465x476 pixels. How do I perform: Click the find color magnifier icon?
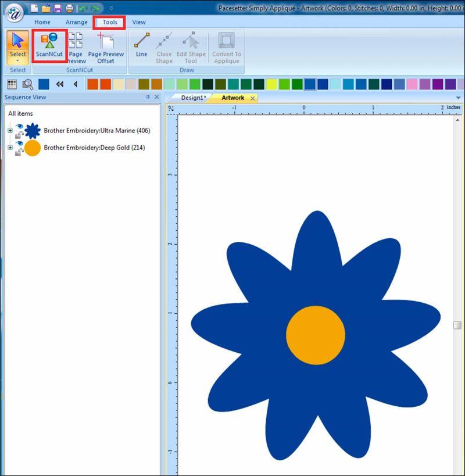[x=28, y=84]
